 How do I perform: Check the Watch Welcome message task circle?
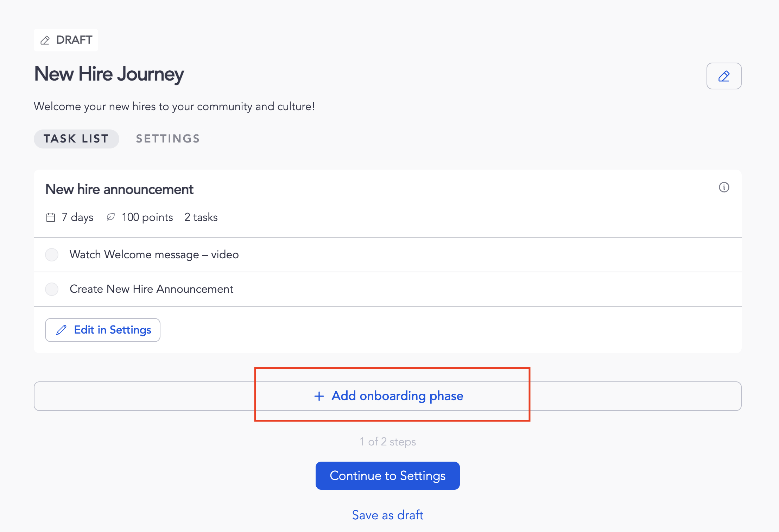[x=52, y=255]
